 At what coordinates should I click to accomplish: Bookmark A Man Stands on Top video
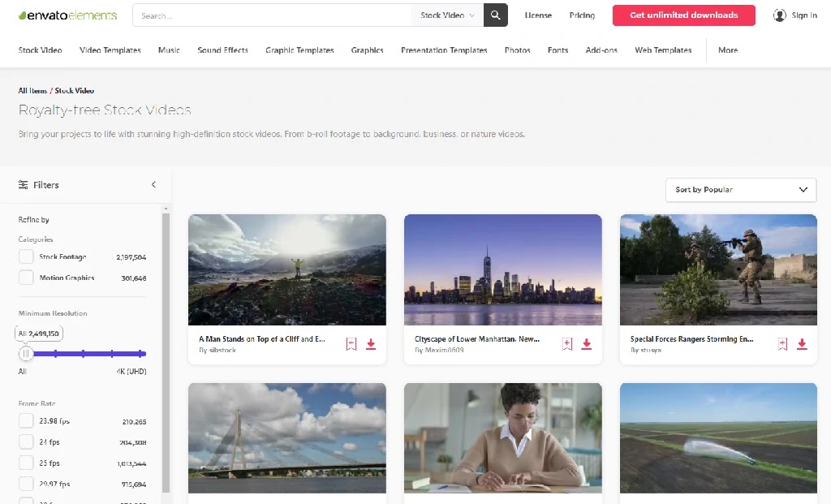[x=351, y=344]
